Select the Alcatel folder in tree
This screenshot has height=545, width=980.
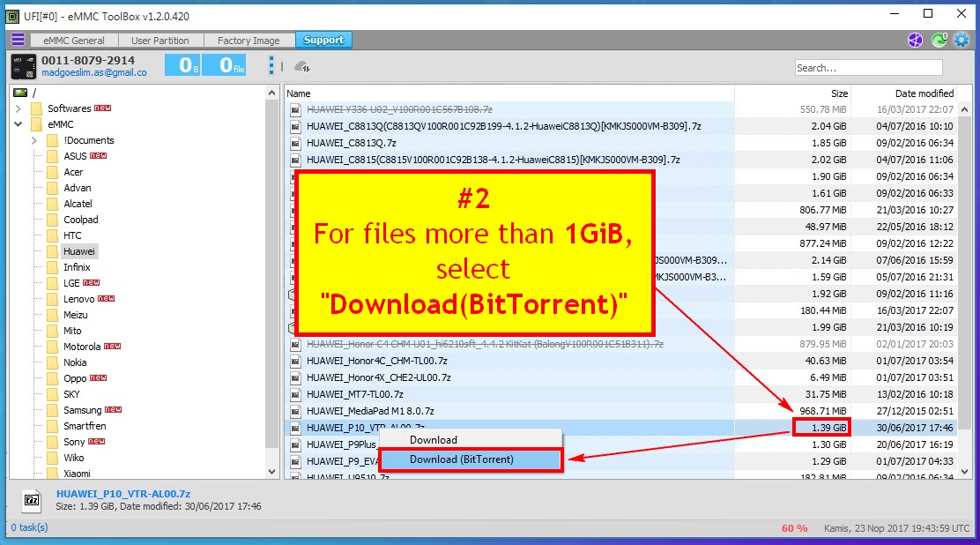click(78, 204)
